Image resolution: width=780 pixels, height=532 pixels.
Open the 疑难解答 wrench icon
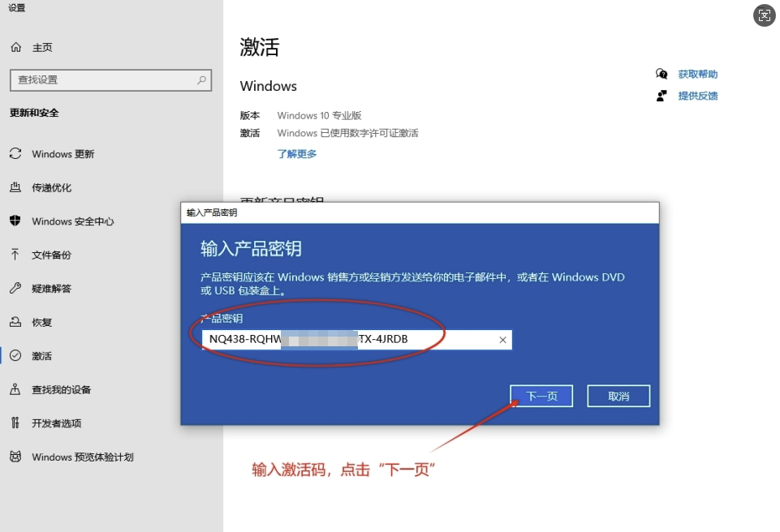click(x=16, y=288)
